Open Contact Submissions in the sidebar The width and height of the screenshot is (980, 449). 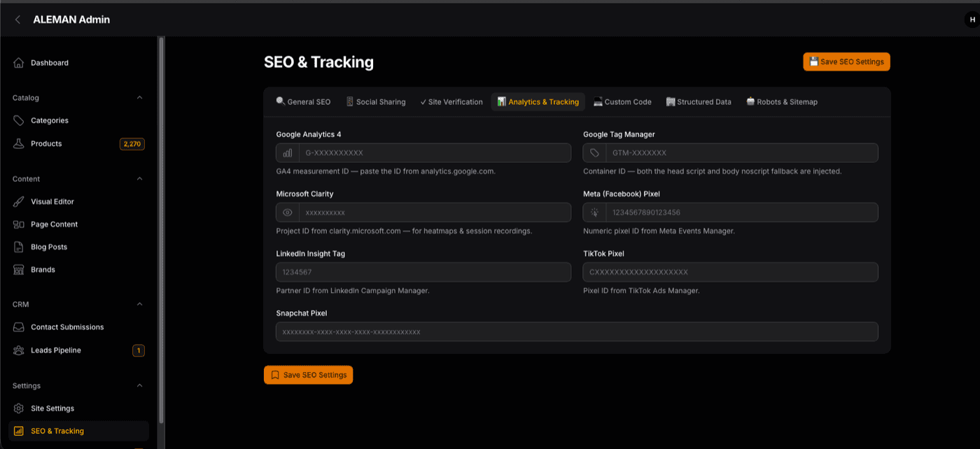[x=78, y=327]
